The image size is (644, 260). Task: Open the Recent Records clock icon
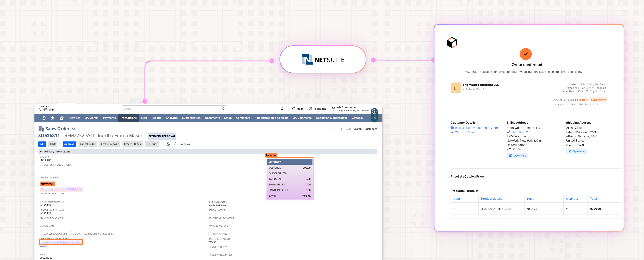click(x=43, y=118)
